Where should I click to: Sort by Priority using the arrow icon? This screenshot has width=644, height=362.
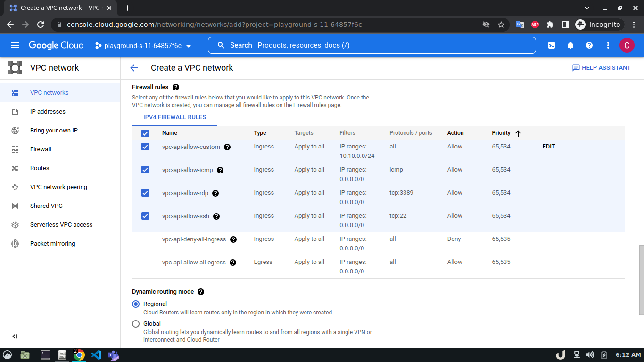518,133
